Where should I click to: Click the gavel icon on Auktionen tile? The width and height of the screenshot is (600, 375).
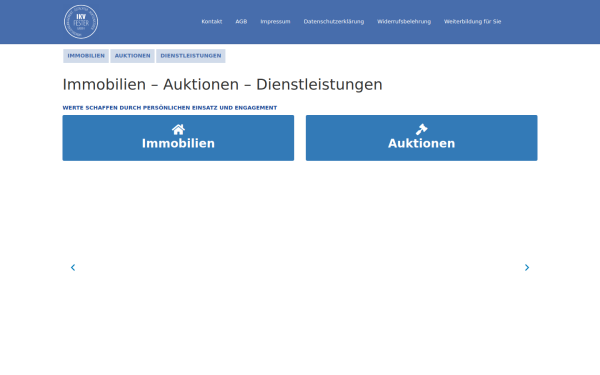(421, 129)
